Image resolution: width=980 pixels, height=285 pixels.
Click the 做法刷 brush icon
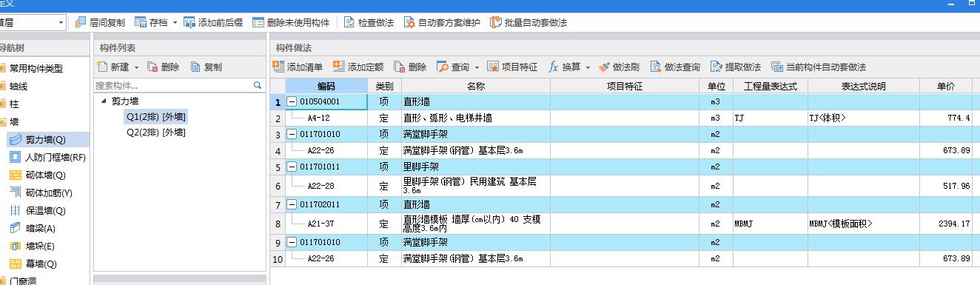point(604,67)
